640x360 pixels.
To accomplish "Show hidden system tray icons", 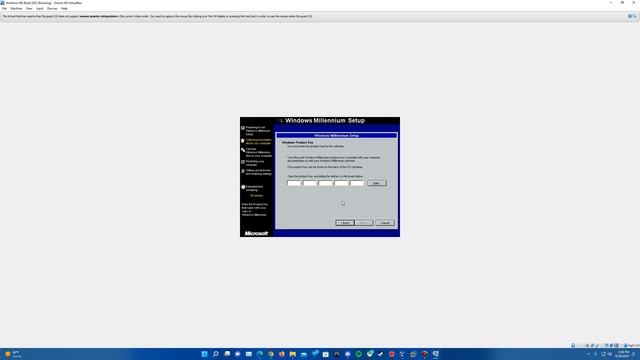I will tap(588, 354).
